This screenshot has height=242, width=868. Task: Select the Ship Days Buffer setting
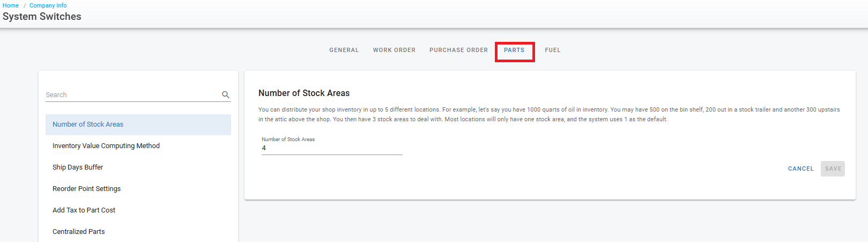point(78,167)
